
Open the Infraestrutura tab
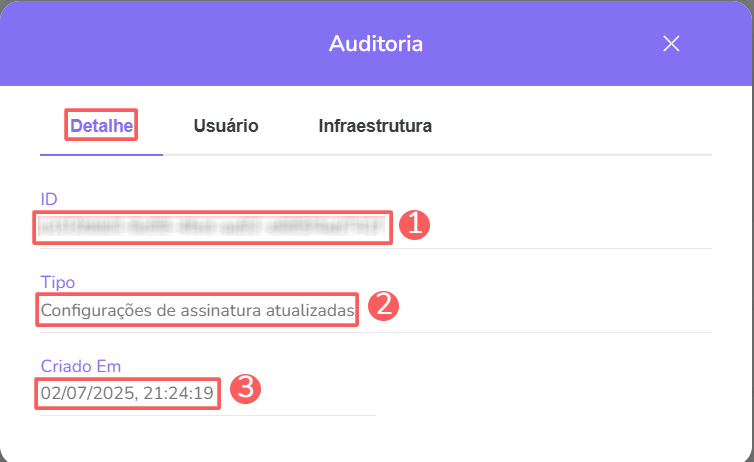[x=375, y=126]
